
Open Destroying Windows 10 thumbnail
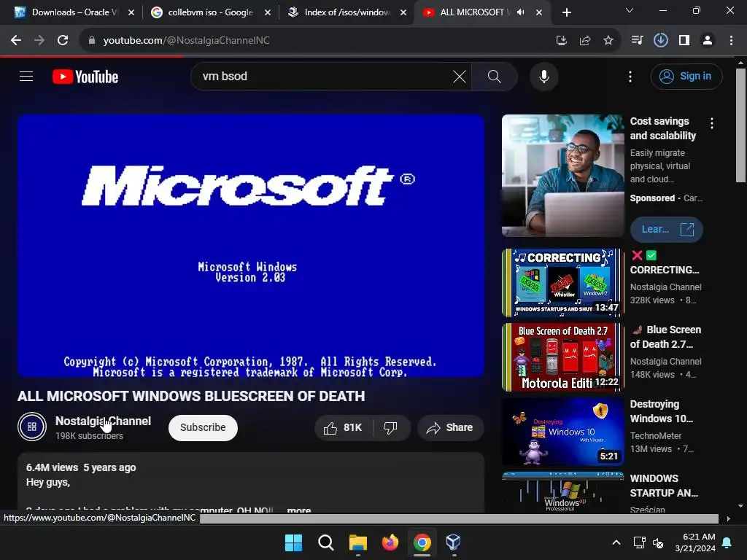coord(562,432)
